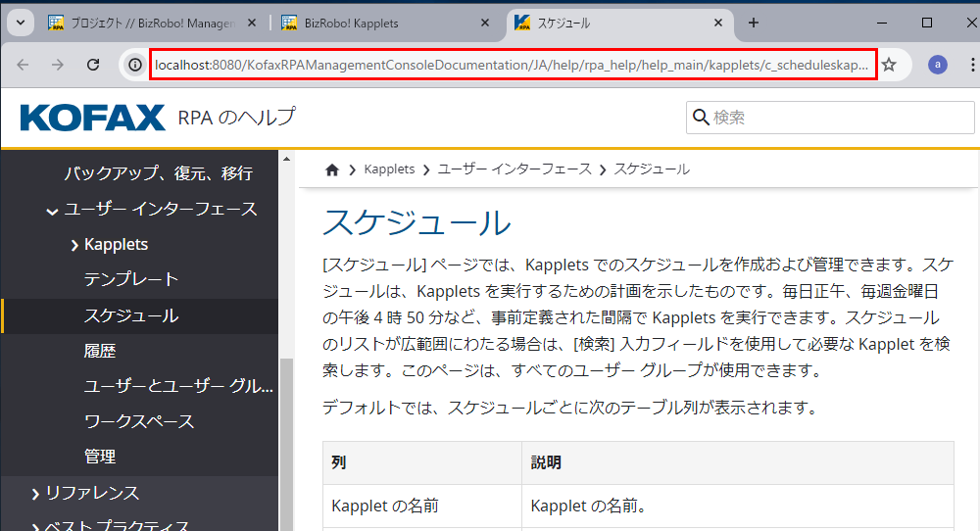Minimize the browser window

pos(882,24)
